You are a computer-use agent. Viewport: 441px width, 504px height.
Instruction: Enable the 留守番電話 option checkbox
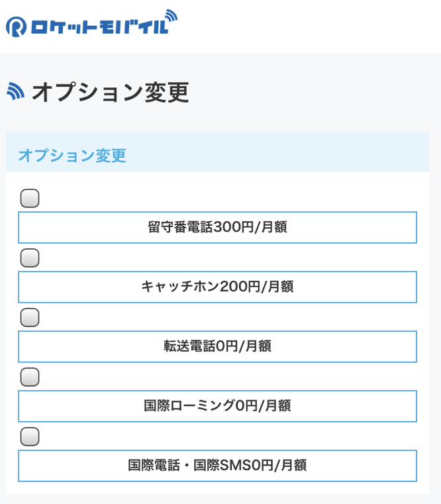[x=30, y=198]
